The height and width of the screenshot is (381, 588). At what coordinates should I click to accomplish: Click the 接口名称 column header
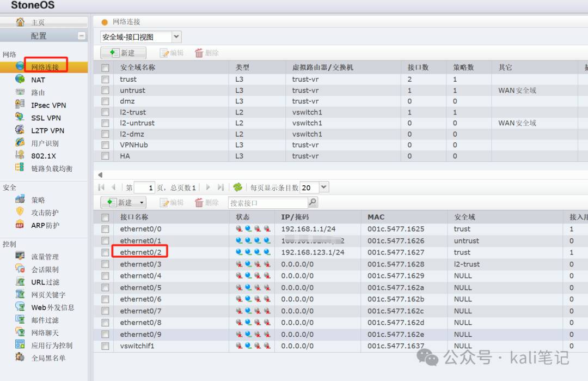pos(134,217)
